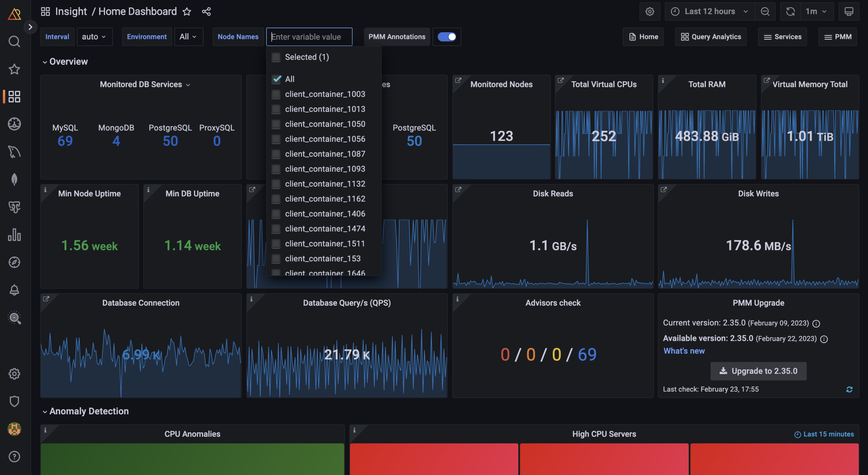Disable the PMM Annotations toggle
868x475 pixels.
coord(447,37)
